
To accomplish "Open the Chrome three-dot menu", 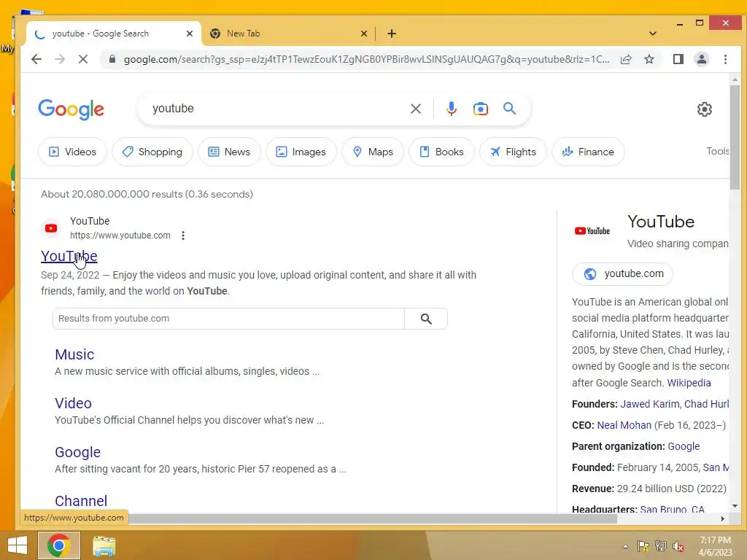I will click(x=725, y=59).
